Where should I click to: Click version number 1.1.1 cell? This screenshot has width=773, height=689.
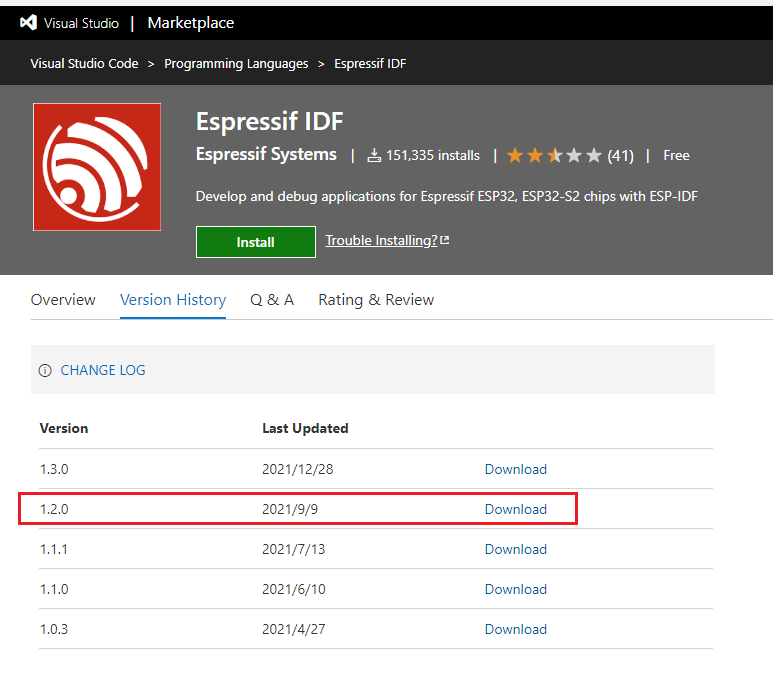pos(54,549)
